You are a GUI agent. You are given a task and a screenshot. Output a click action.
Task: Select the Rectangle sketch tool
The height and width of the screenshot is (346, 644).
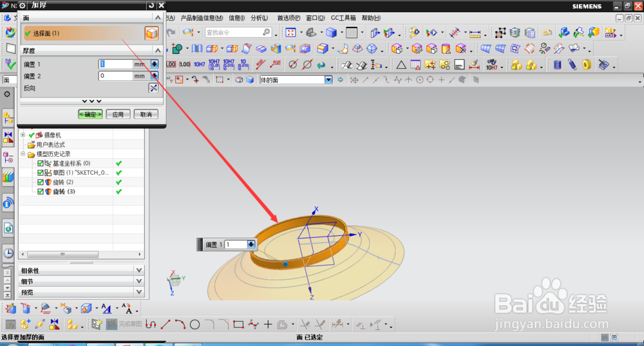[238, 324]
